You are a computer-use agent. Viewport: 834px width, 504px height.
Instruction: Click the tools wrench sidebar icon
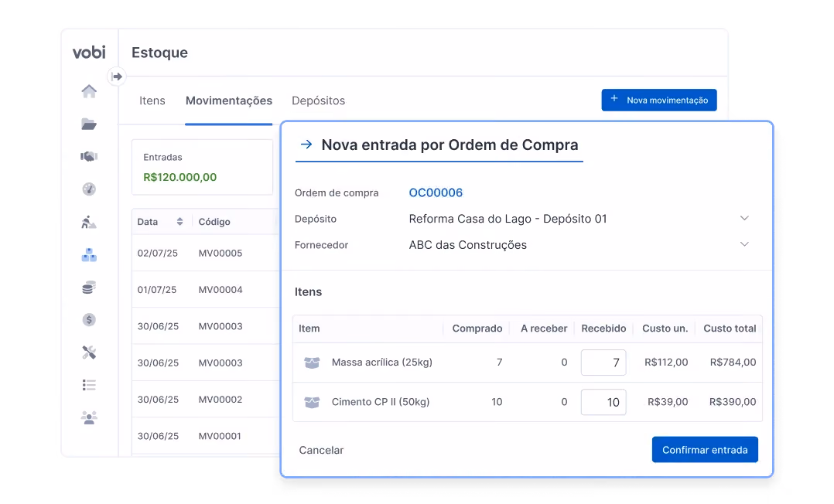pos(89,352)
